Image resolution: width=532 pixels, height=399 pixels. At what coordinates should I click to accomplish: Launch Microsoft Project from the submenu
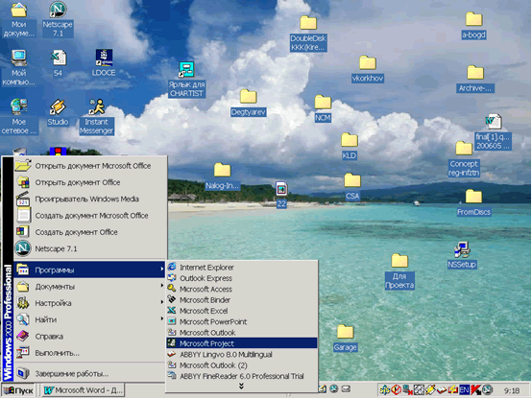pyautogui.click(x=242, y=343)
